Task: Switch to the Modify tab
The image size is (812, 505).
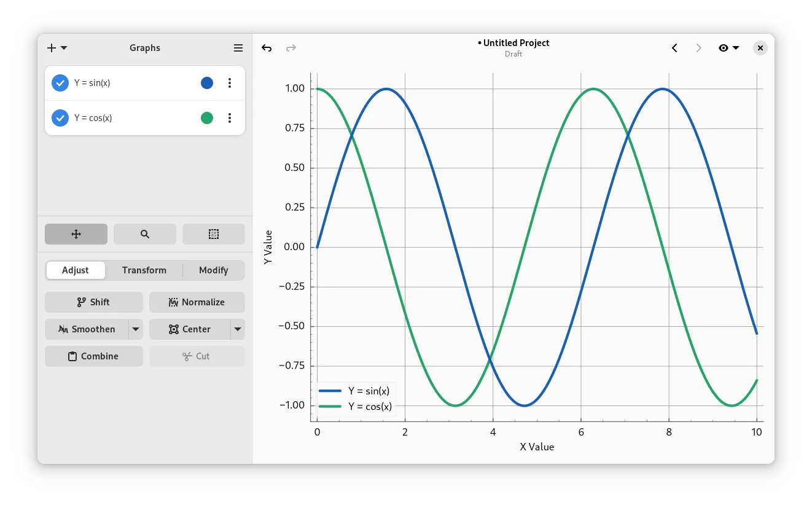Action: [x=213, y=270]
